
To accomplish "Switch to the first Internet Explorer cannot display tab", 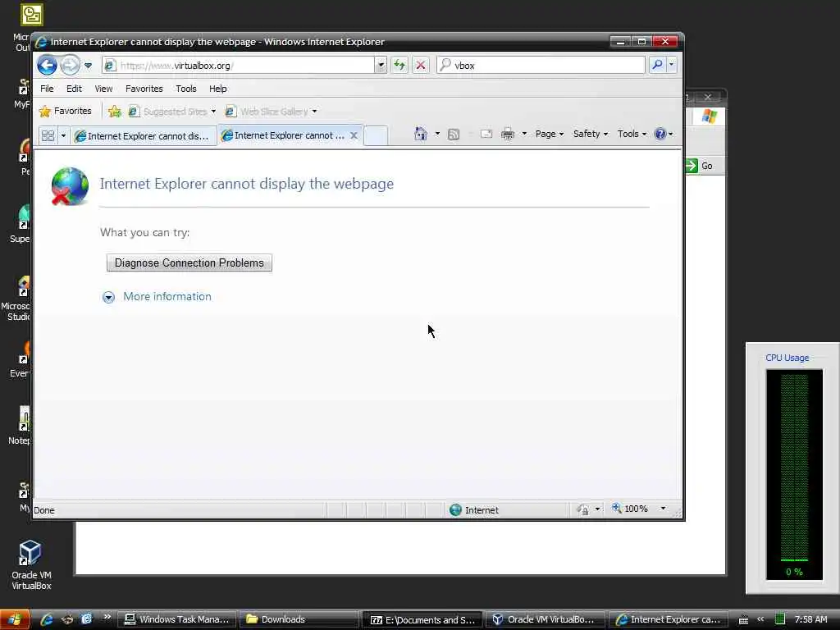I will (x=143, y=136).
